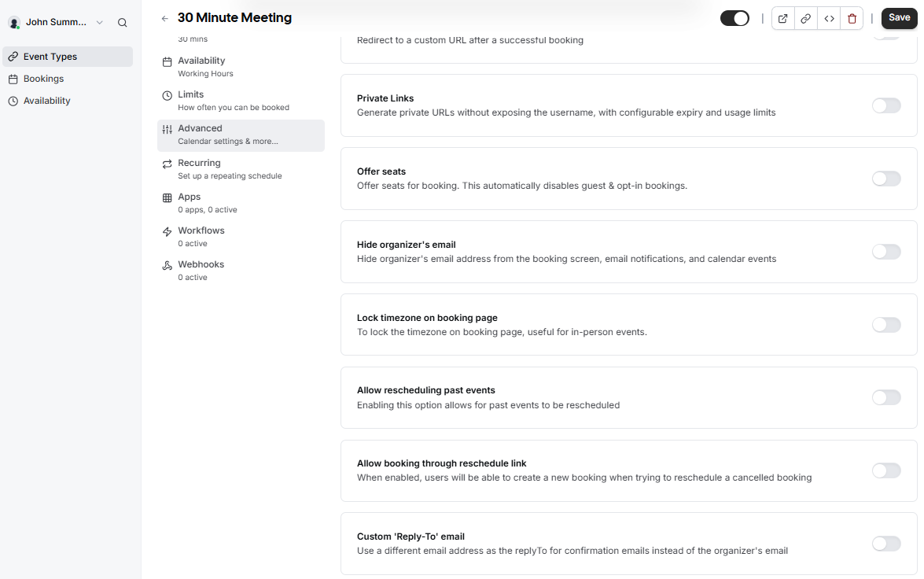This screenshot has height=579, width=924.
Task: Click "Custom 'Reply-To' email" heading
Action: 410,537
